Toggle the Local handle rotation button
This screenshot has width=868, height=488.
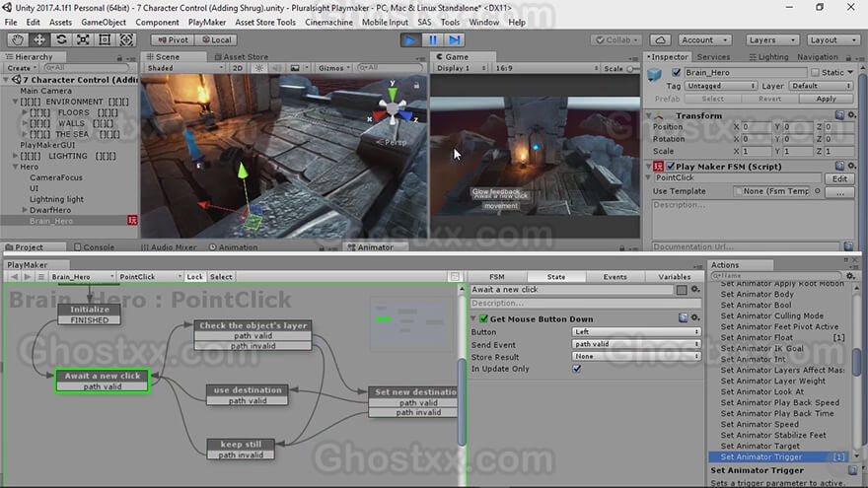(216, 39)
